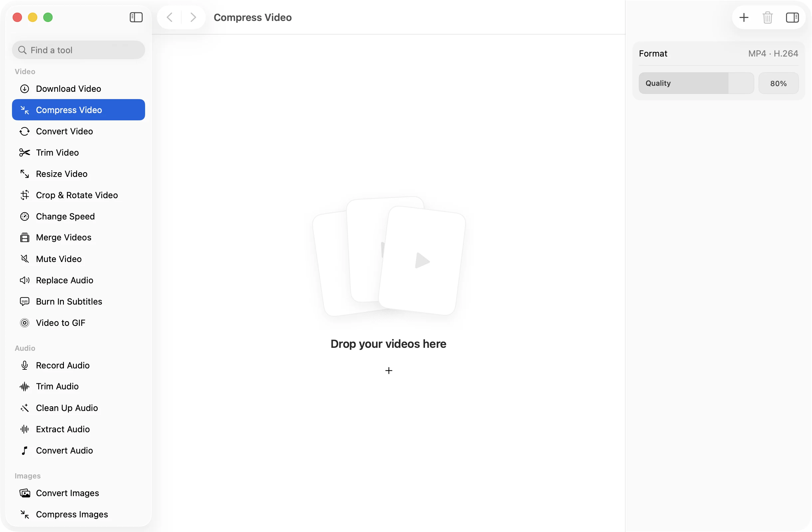Toggle the right inspector panel

pyautogui.click(x=792, y=17)
